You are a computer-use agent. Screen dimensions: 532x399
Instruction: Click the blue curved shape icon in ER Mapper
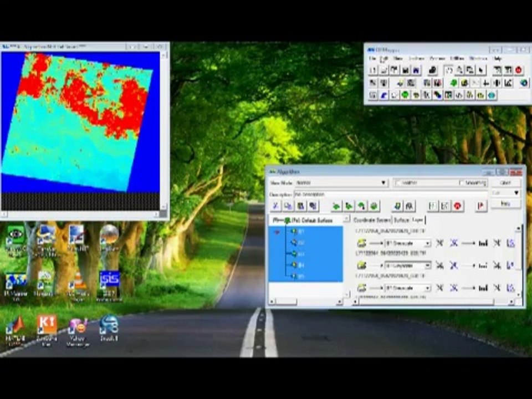click(x=383, y=95)
